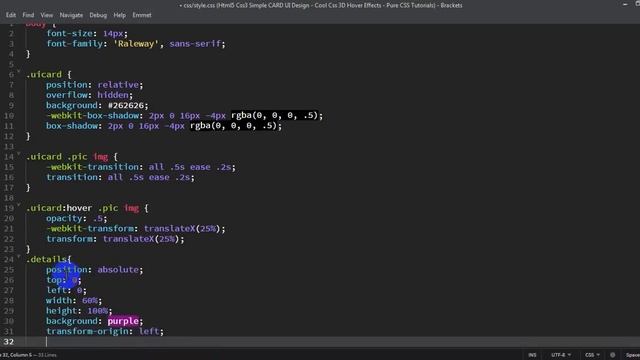
Task: Open the Edit menu
Action: (11, 15)
